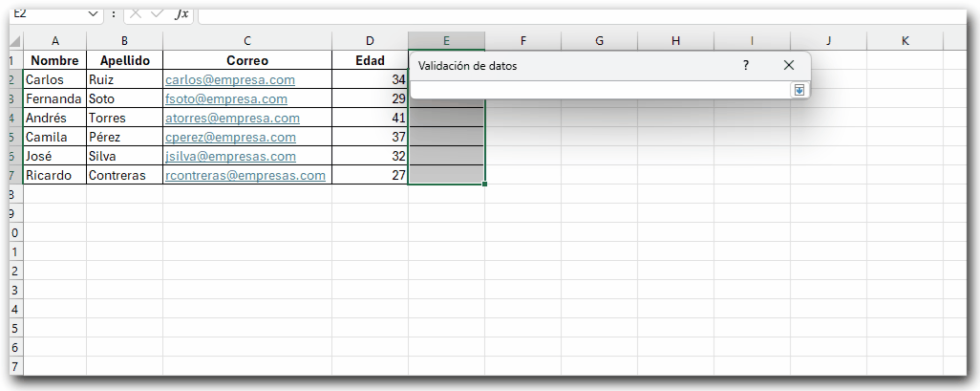This screenshot has width=980, height=391.
Task: Select the cell containing Soto
Action: tap(125, 98)
